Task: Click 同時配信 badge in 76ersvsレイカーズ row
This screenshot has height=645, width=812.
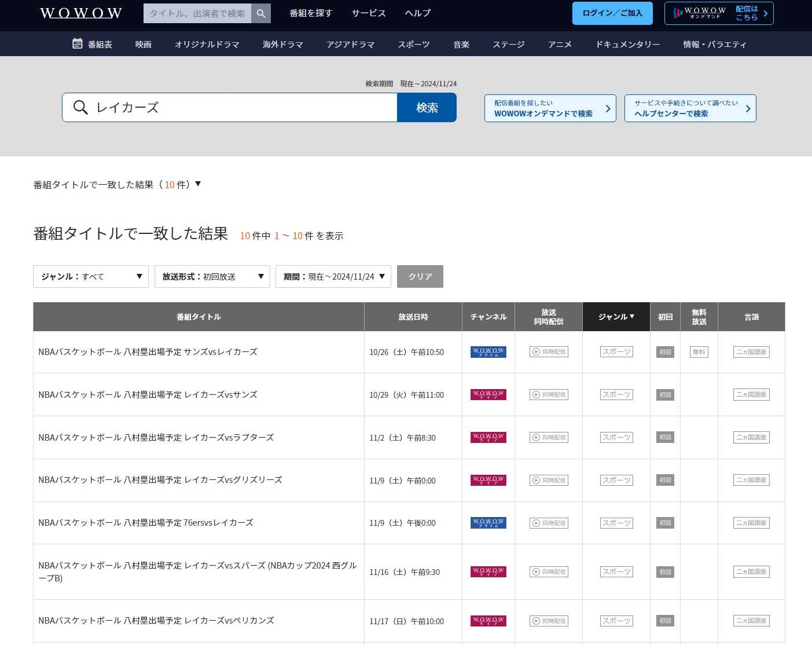Action: click(x=549, y=523)
